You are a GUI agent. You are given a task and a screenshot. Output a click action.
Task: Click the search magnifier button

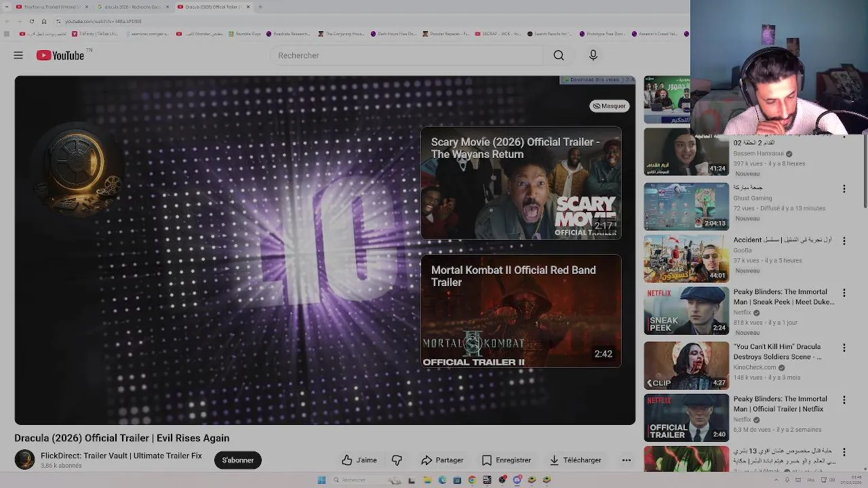click(x=558, y=56)
